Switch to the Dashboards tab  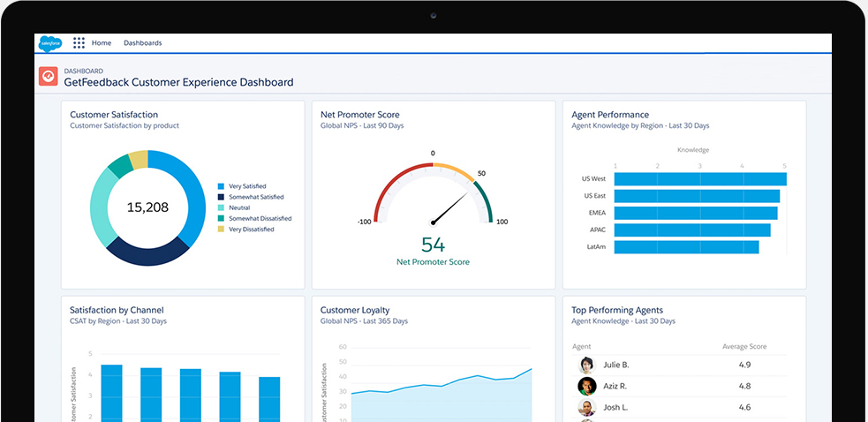142,42
